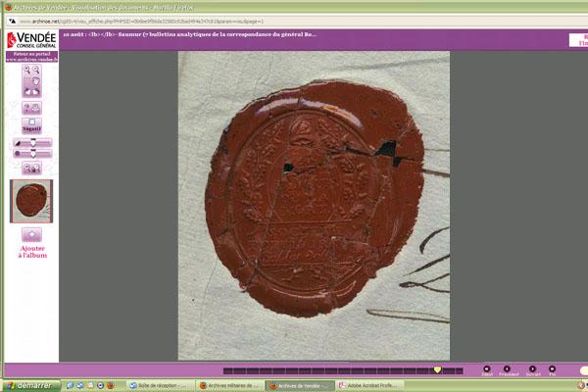Click the left icon below the rotate tools
Viewport: 588px width, 392px height.
click(x=27, y=108)
